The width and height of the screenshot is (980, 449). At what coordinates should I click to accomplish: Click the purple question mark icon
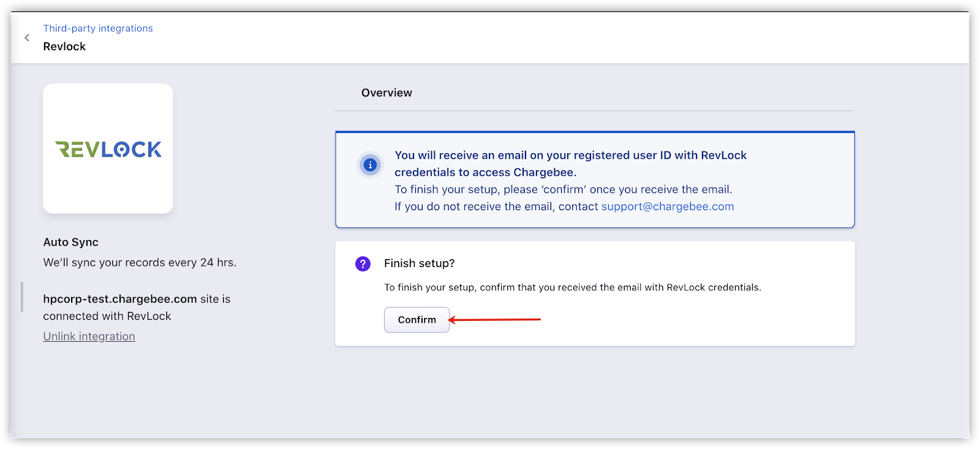click(363, 263)
